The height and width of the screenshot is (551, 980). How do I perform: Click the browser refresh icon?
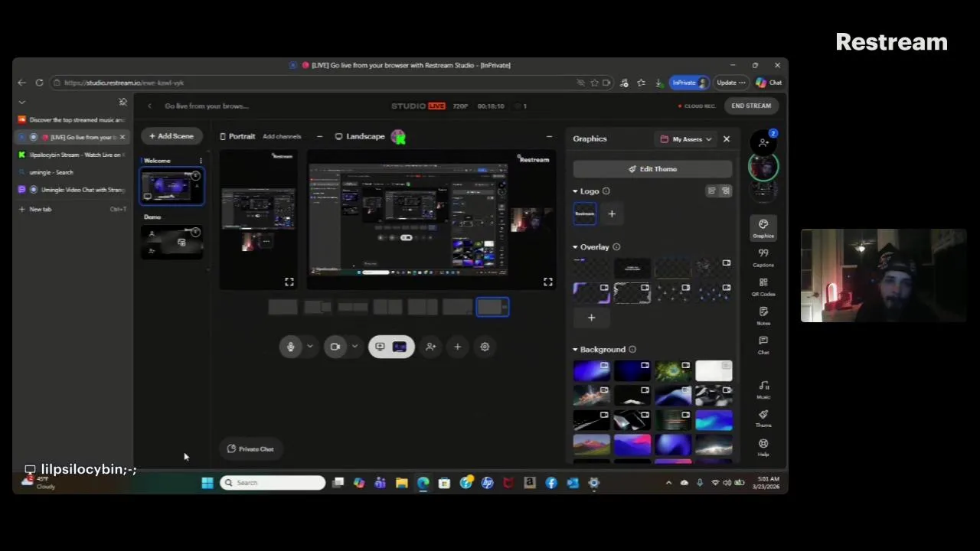pos(39,83)
